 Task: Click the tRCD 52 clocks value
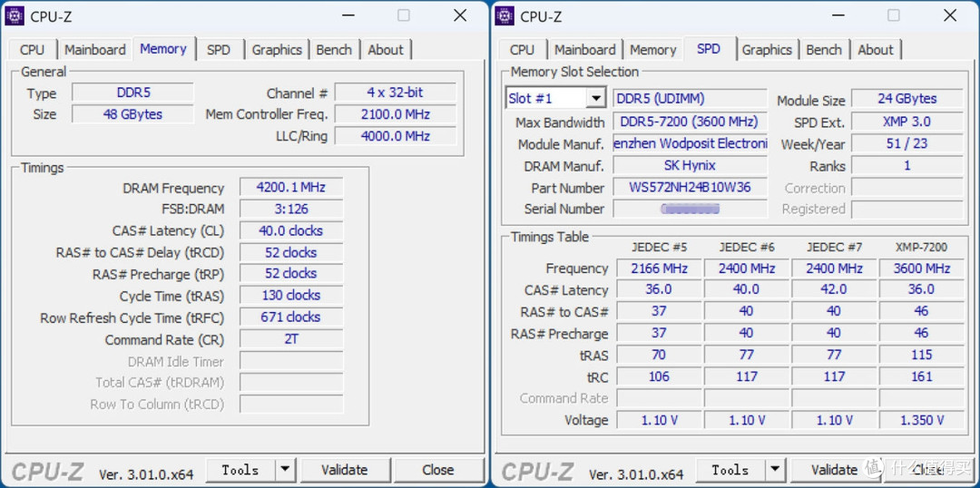(x=291, y=252)
